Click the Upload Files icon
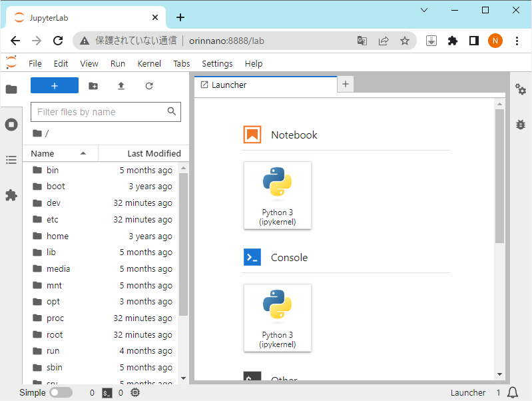This screenshot has width=532, height=401. (121, 86)
